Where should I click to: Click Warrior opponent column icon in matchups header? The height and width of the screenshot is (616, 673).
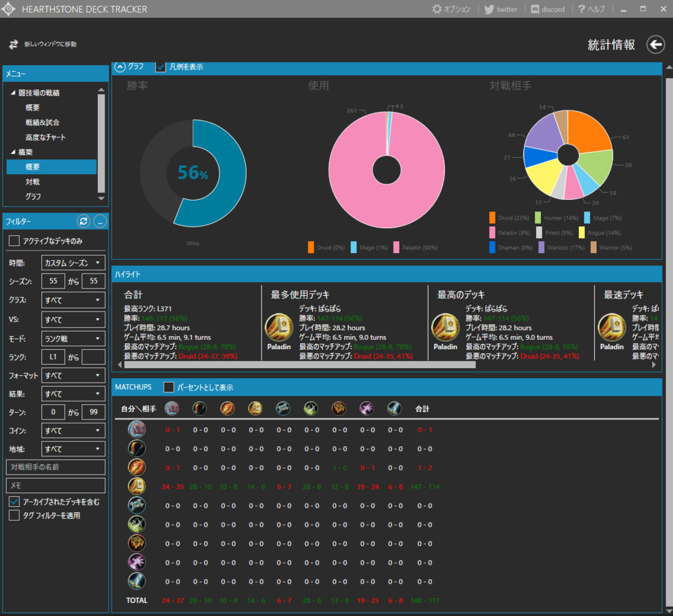point(394,408)
